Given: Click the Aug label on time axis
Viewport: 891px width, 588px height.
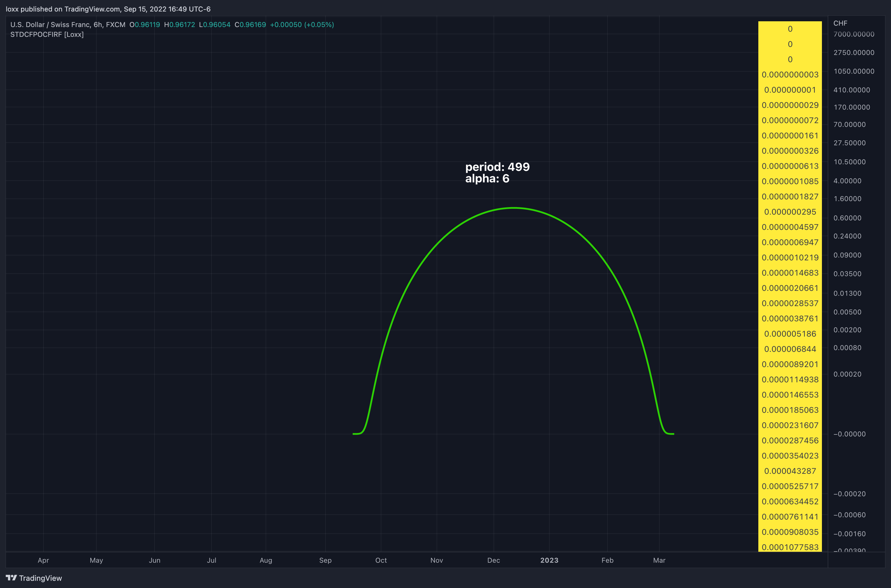Looking at the screenshot, I should tap(266, 560).
